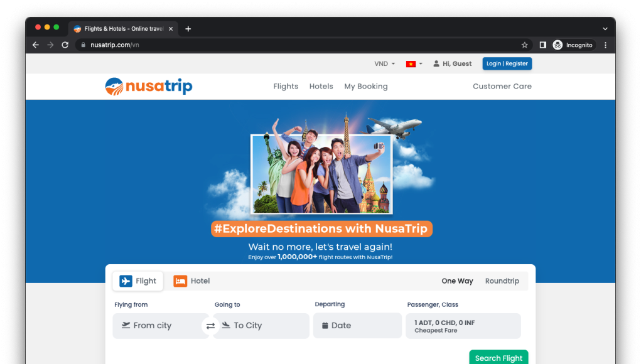Open the departing Date picker

pyautogui.click(x=357, y=326)
